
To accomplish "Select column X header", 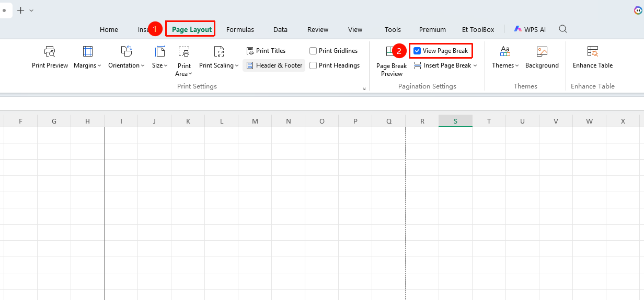I will pos(623,121).
